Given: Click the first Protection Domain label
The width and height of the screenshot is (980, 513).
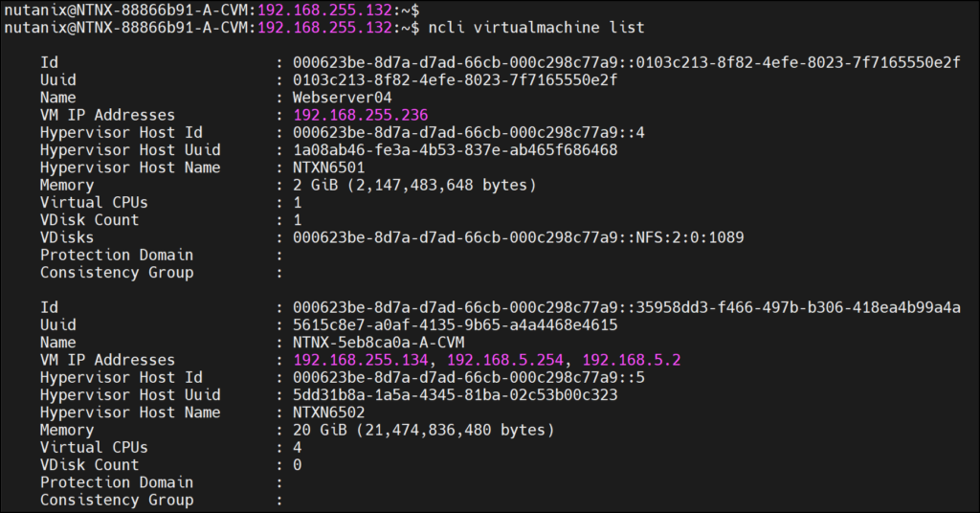Looking at the screenshot, I should pyautogui.click(x=116, y=255).
